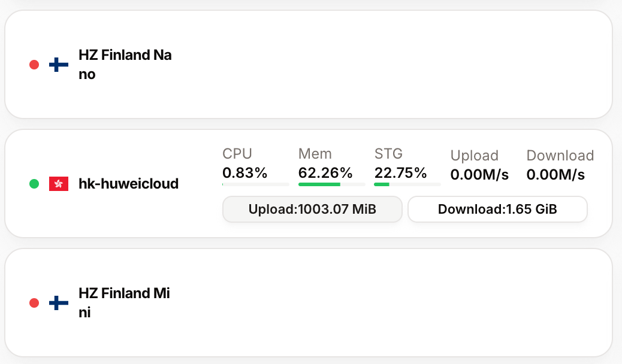Click the red offline status dot for HZ Finland Nano
Image resolution: width=622 pixels, height=364 pixels.
pos(34,65)
